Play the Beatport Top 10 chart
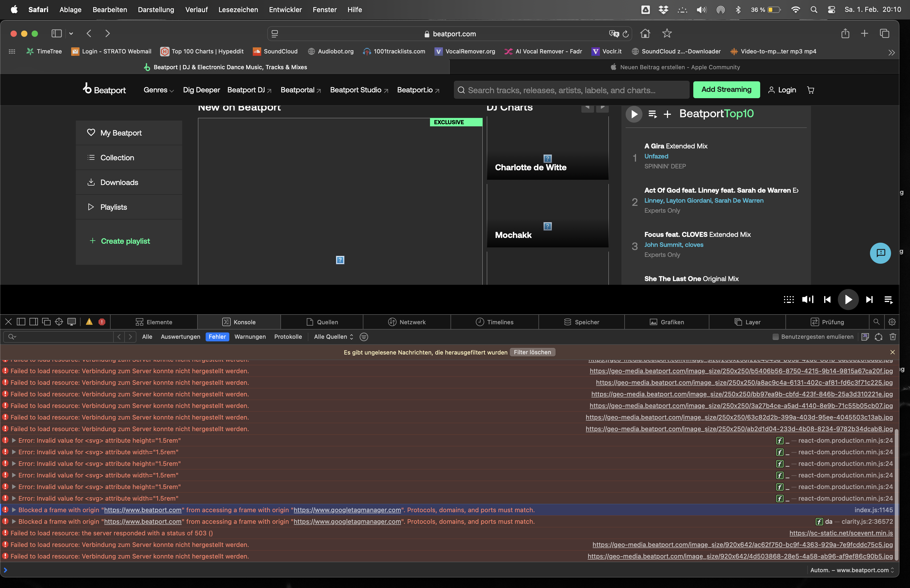The height and width of the screenshot is (588, 910). coord(634,114)
